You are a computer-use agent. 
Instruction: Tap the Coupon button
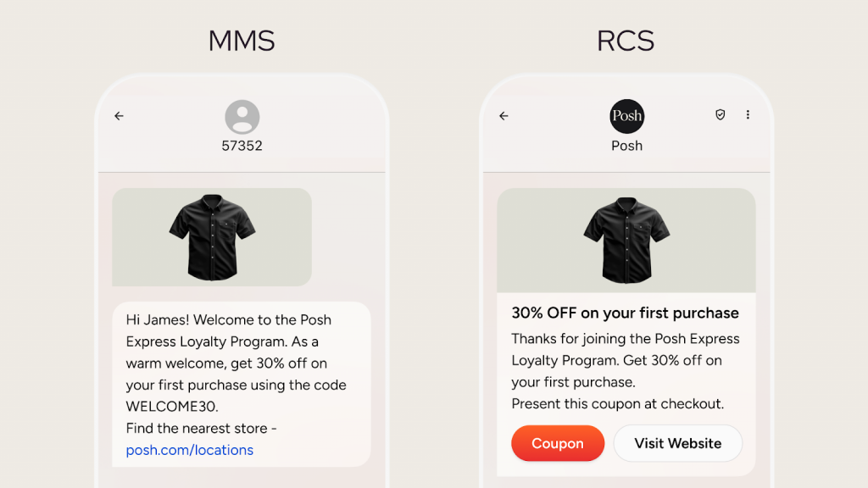(x=558, y=443)
